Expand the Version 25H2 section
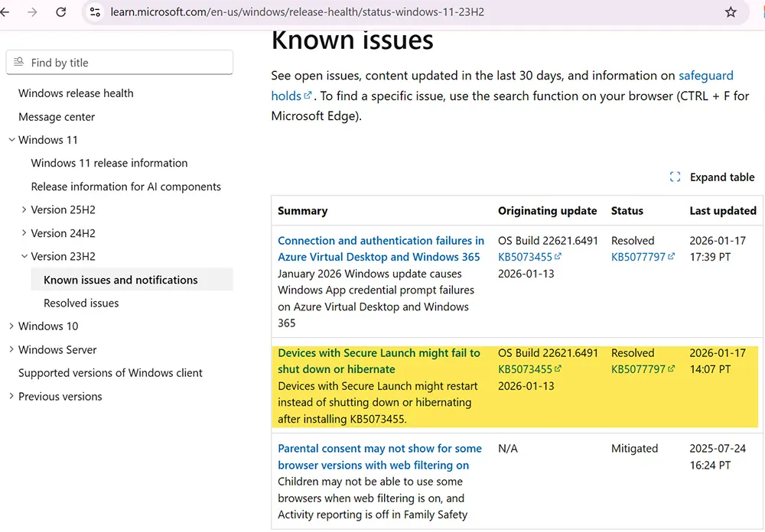 tap(23, 209)
